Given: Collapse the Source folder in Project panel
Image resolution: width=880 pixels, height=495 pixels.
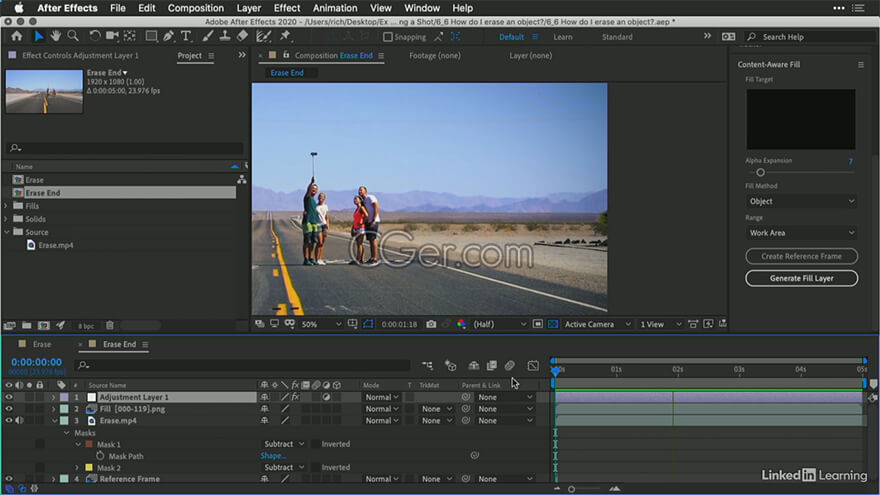Looking at the screenshot, I should pos(6,232).
